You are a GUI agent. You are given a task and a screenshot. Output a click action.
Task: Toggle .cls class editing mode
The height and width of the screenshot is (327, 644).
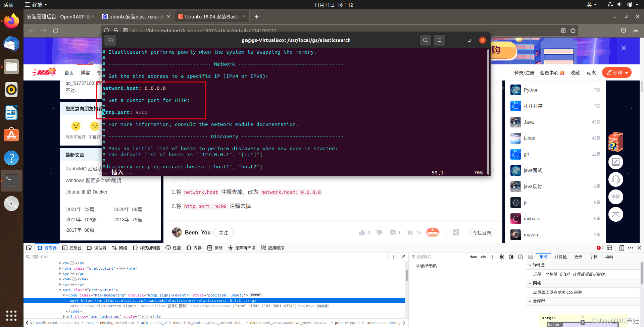[483, 257]
